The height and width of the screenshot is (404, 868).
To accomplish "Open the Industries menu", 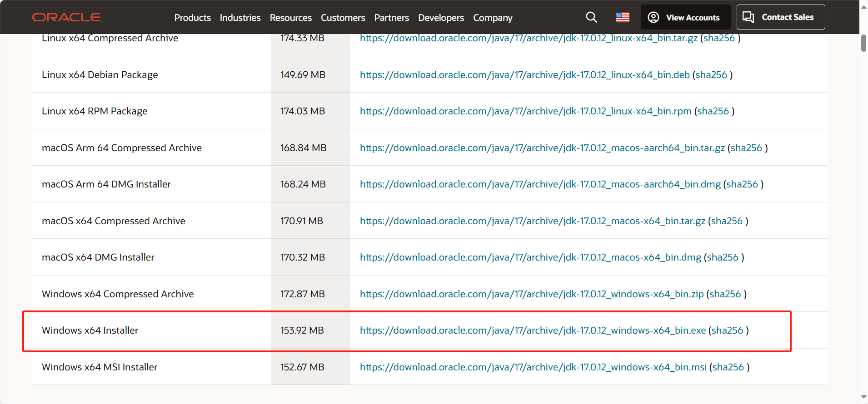I will pos(240,18).
